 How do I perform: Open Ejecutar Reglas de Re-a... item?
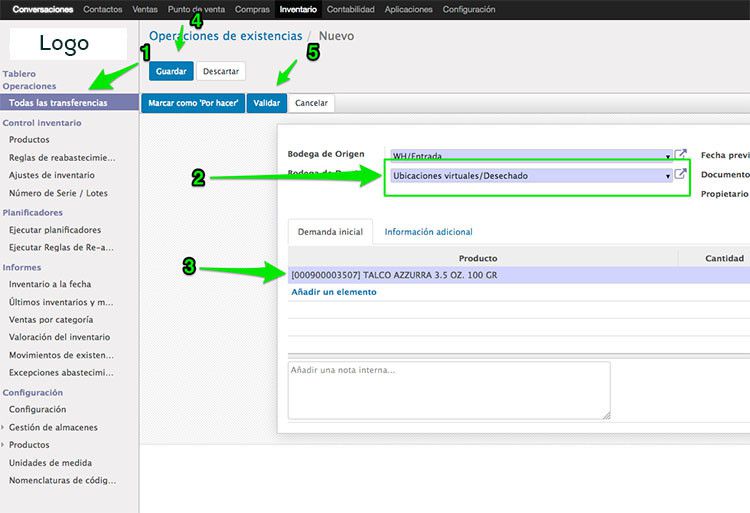click(x=61, y=247)
